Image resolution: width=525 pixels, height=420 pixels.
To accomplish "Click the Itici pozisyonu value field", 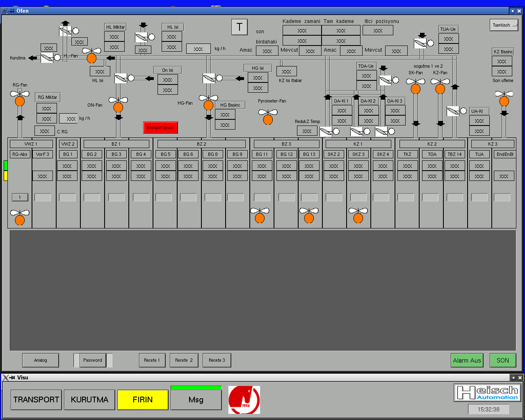I will pyautogui.click(x=378, y=30).
